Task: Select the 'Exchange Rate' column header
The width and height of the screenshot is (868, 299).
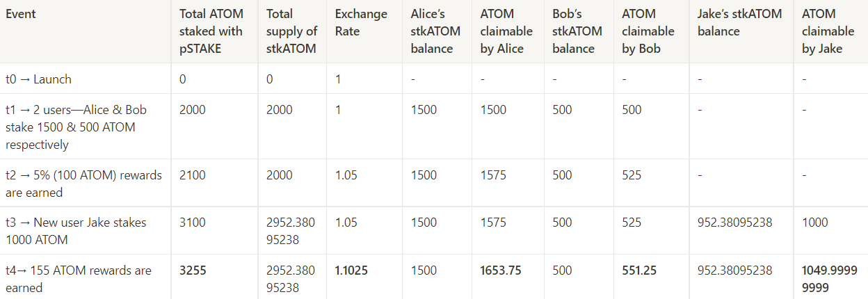Action: (x=361, y=22)
